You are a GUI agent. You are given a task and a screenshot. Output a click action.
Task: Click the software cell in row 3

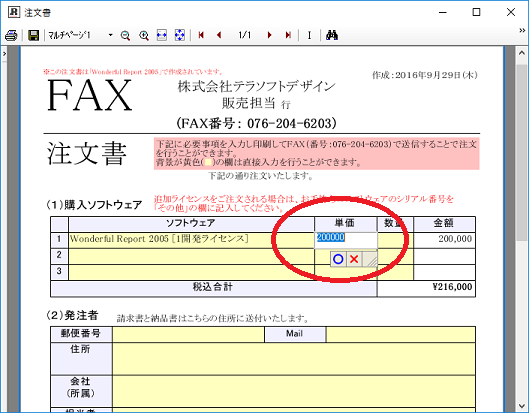point(191,273)
